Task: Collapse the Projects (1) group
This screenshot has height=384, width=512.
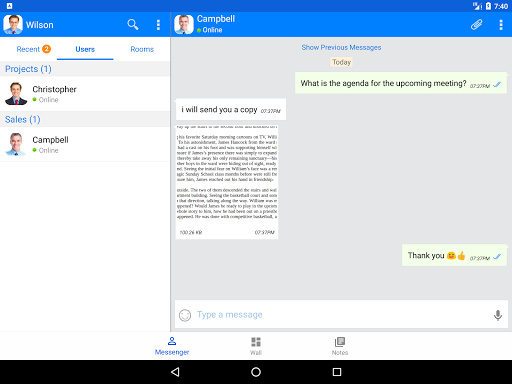Action: click(85, 69)
